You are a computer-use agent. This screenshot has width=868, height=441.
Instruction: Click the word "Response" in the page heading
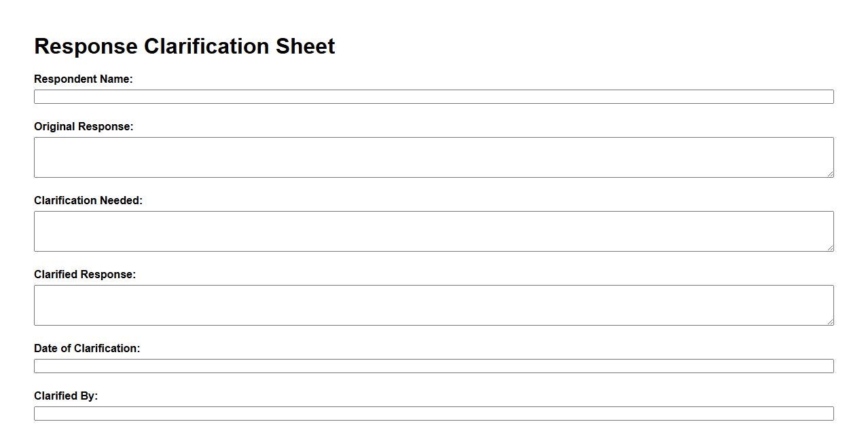86,46
